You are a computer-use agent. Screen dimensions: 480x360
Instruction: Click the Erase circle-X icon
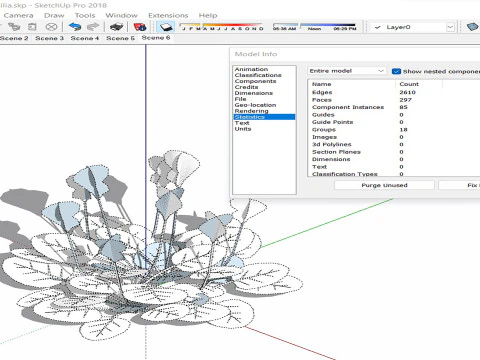[51, 27]
